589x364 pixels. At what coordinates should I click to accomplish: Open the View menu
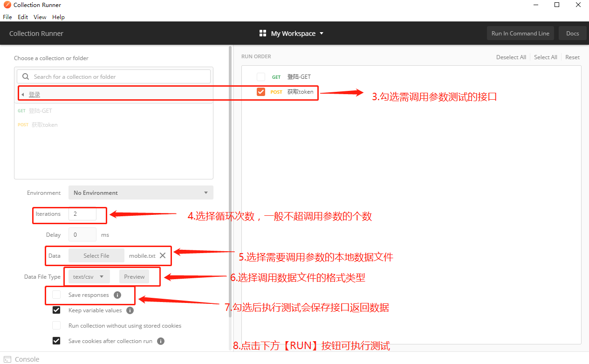(40, 17)
